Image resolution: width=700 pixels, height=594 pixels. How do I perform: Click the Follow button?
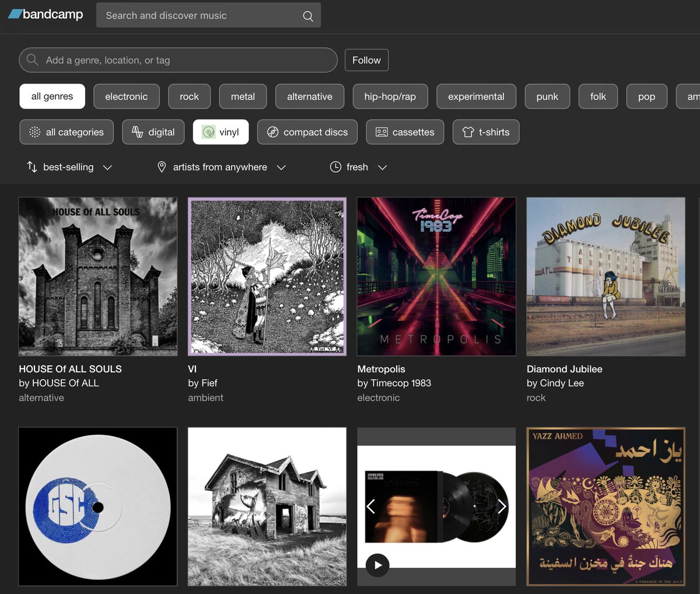coord(366,60)
